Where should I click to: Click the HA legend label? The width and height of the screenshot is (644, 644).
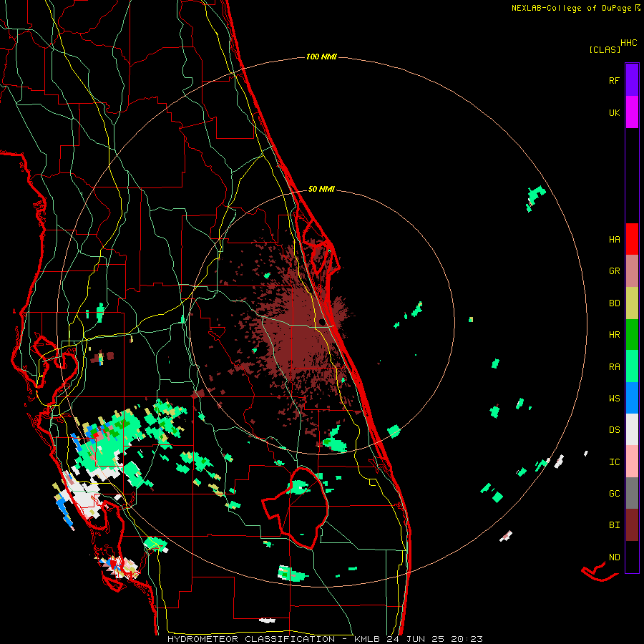tap(614, 240)
